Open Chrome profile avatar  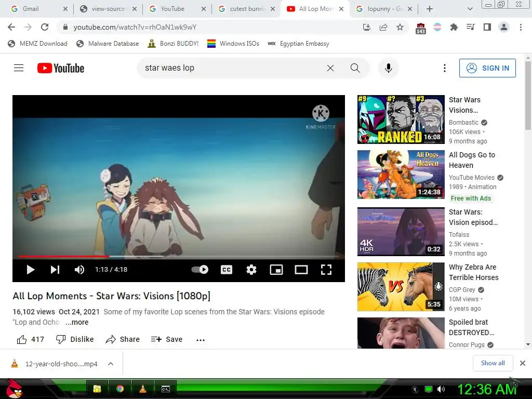[504, 27]
